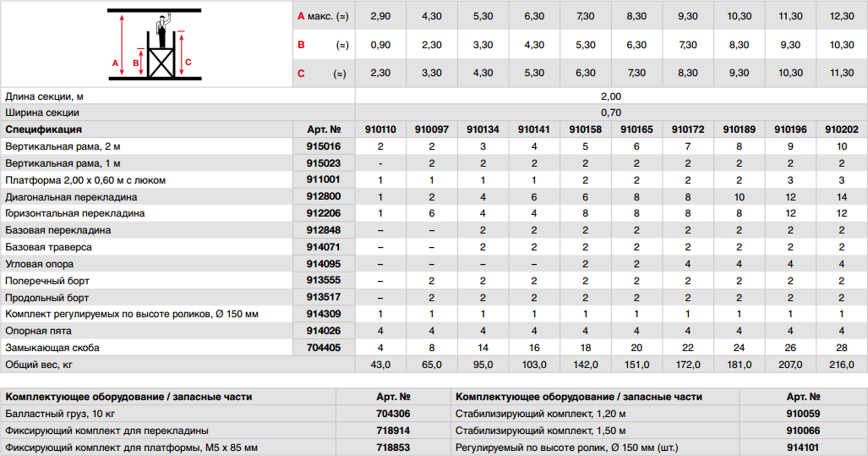Click article number 910165 column header

[636, 129]
